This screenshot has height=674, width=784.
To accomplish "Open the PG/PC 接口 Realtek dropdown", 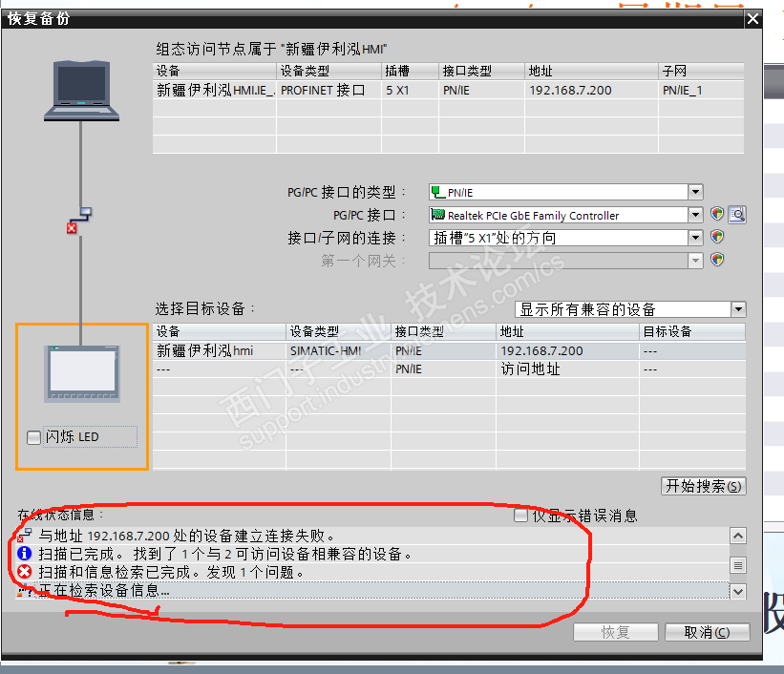I will pos(695,215).
